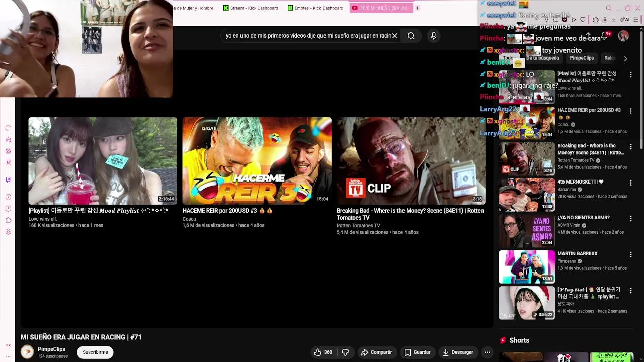The height and width of the screenshot is (362, 644).
Task: Select the PimpeClips filter chip
Action: click(582, 58)
